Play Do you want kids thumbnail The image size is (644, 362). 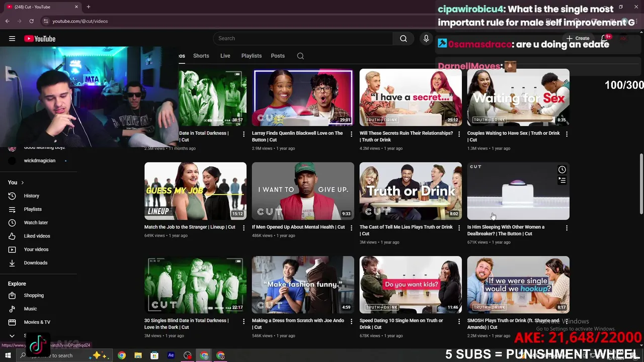[x=411, y=285]
